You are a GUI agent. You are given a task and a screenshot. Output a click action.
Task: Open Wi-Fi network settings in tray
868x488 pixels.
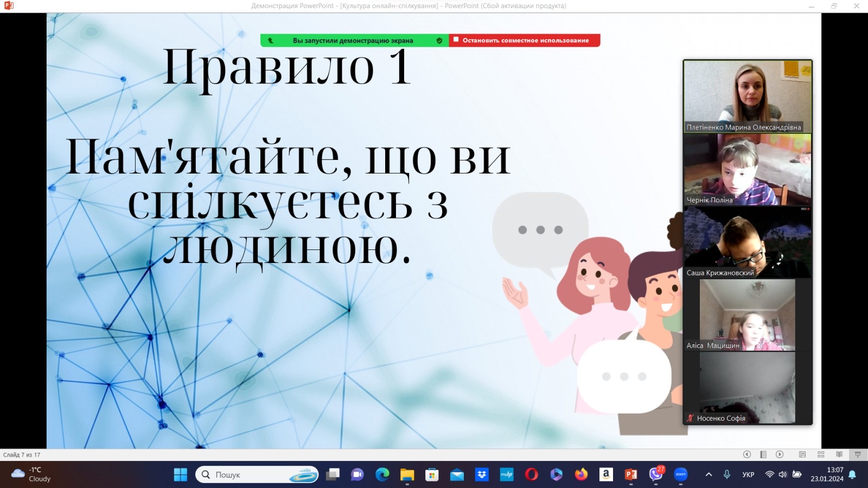[x=769, y=474]
